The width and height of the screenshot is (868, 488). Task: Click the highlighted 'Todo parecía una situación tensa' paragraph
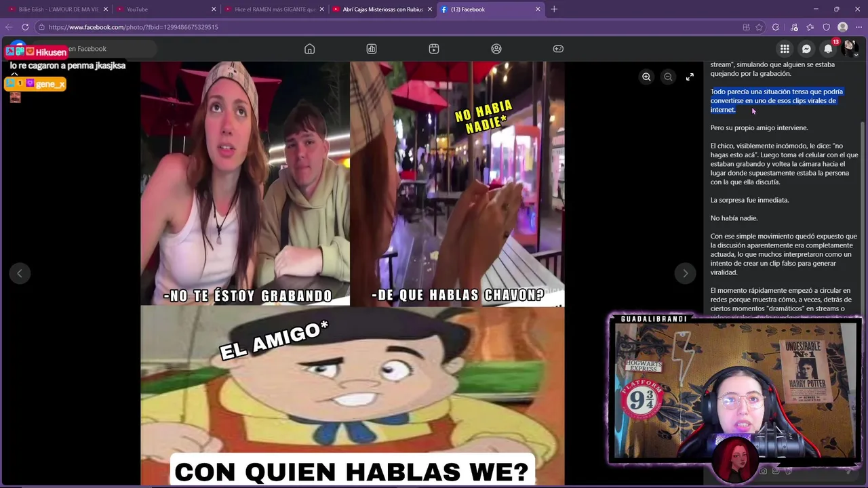[776, 100]
